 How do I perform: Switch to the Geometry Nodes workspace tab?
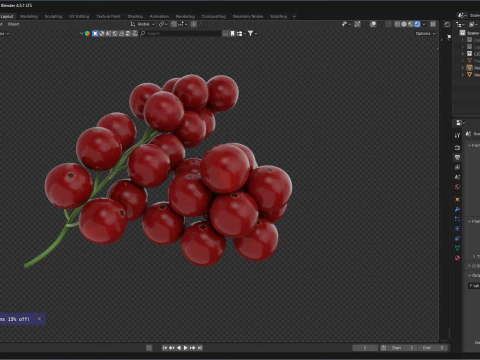[x=248, y=16]
